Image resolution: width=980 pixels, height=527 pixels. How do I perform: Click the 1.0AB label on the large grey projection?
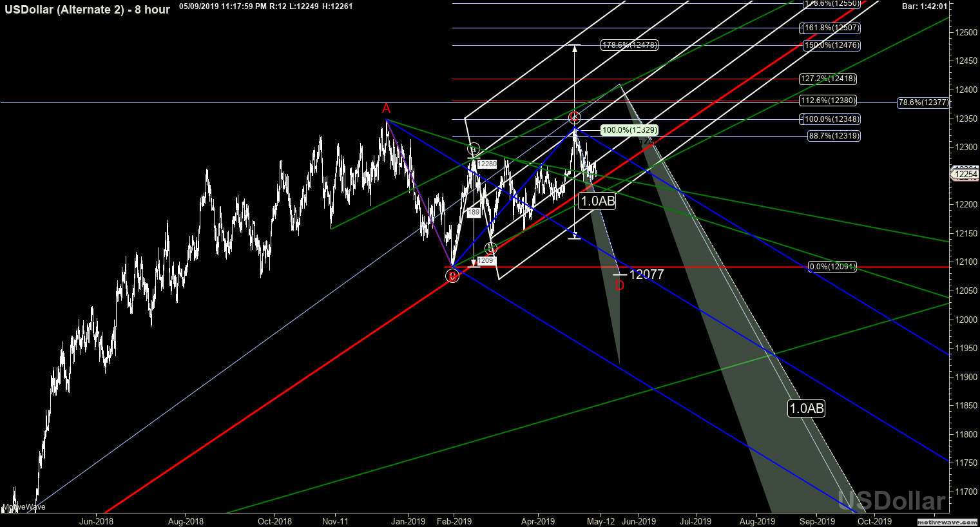[x=807, y=408]
